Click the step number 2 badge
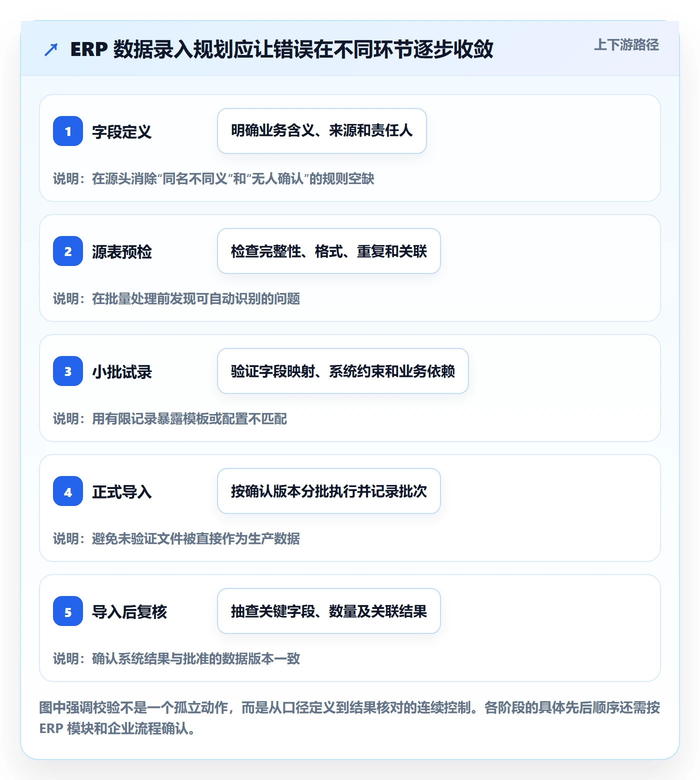Viewport: 700px width, 780px height. 68,251
